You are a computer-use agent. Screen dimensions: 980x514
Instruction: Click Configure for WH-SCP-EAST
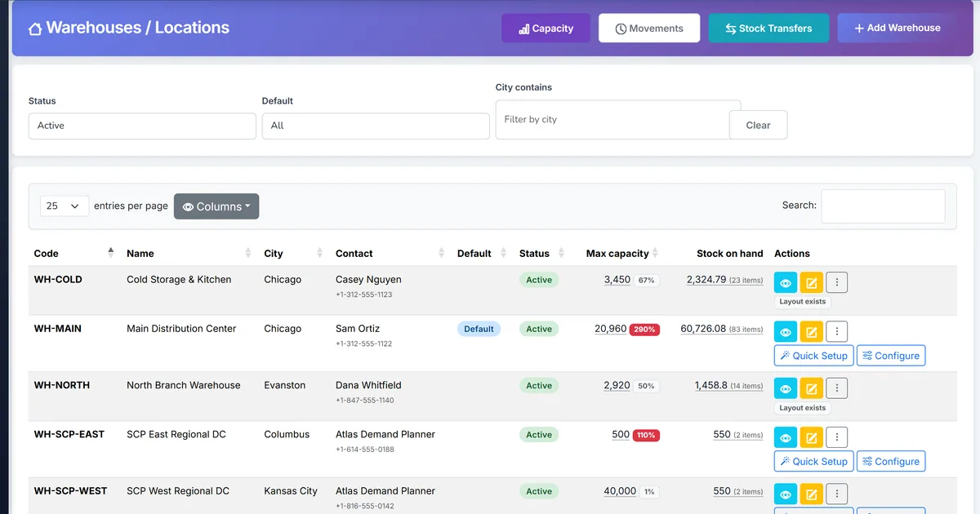pos(891,461)
